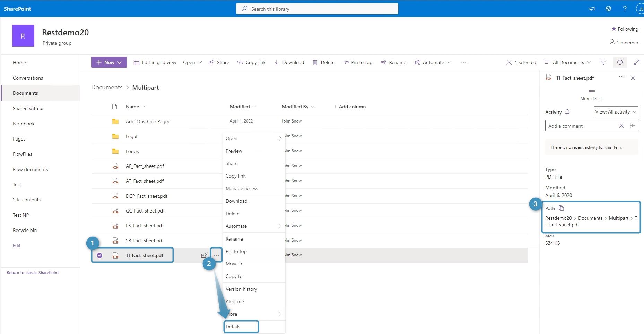Click the activity notification bell icon

pyautogui.click(x=567, y=112)
